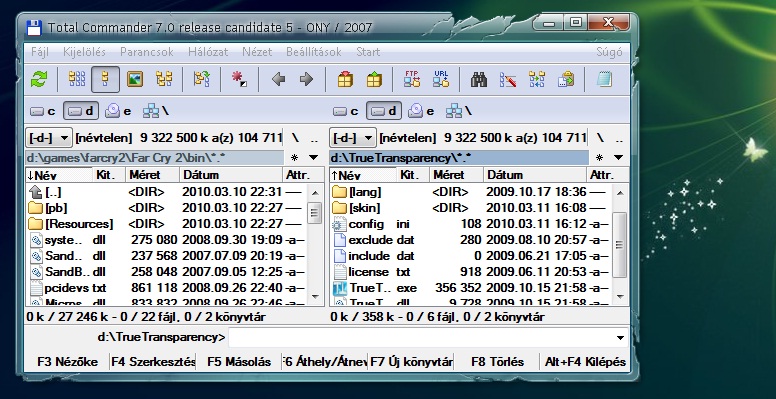Open right panel directory history arrow
The width and height of the screenshot is (776, 399).
(x=619, y=158)
